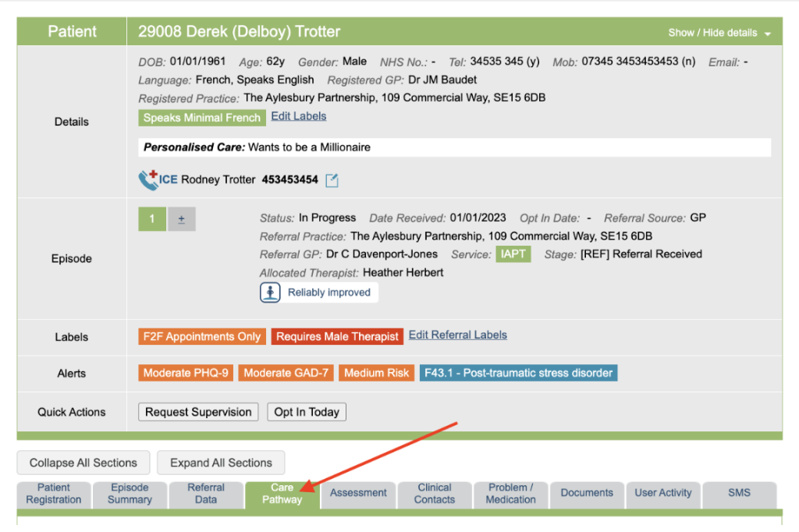Expand All Sections of the record
799x532 pixels.
(221, 463)
